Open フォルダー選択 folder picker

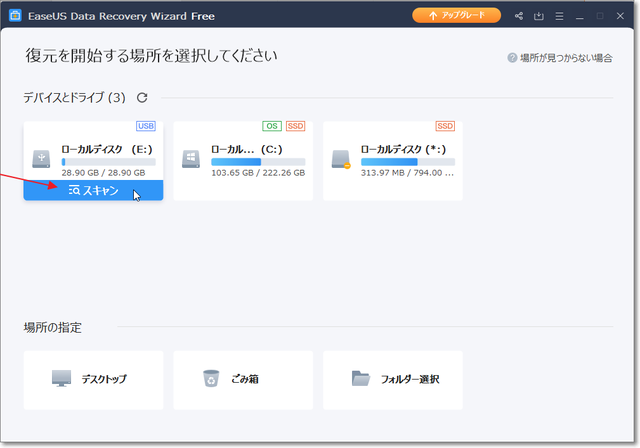(393, 379)
